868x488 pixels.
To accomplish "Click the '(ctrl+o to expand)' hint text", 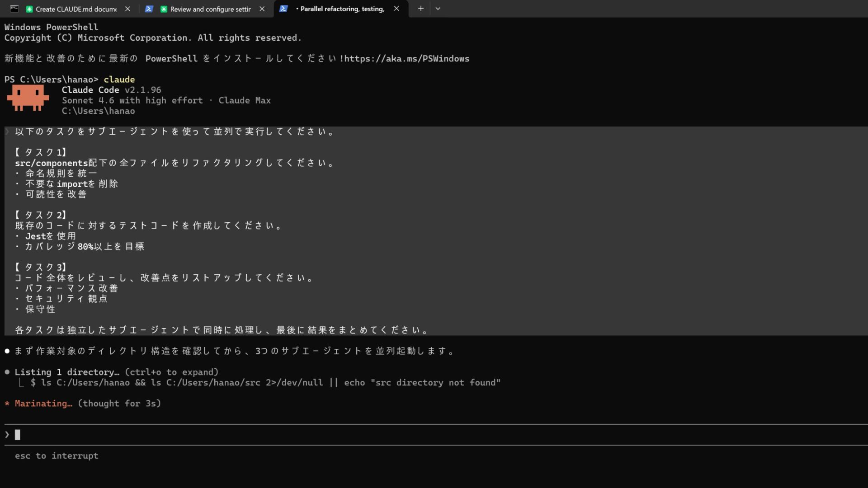I will [x=171, y=372].
